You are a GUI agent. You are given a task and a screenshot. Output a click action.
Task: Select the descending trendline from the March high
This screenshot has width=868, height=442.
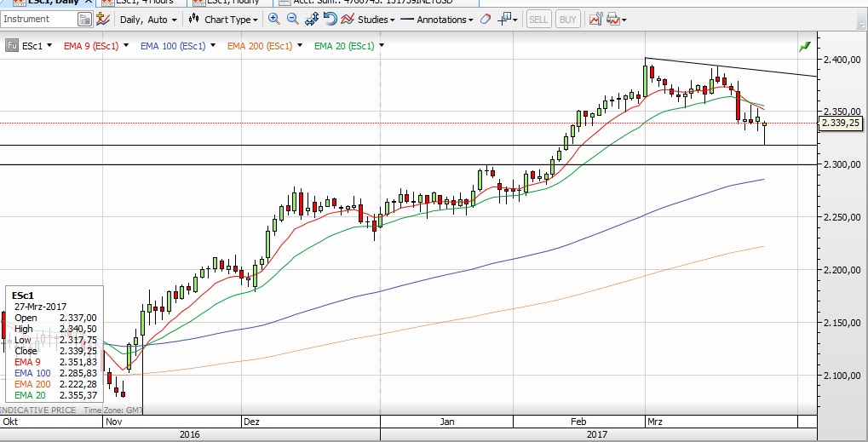coord(731,67)
